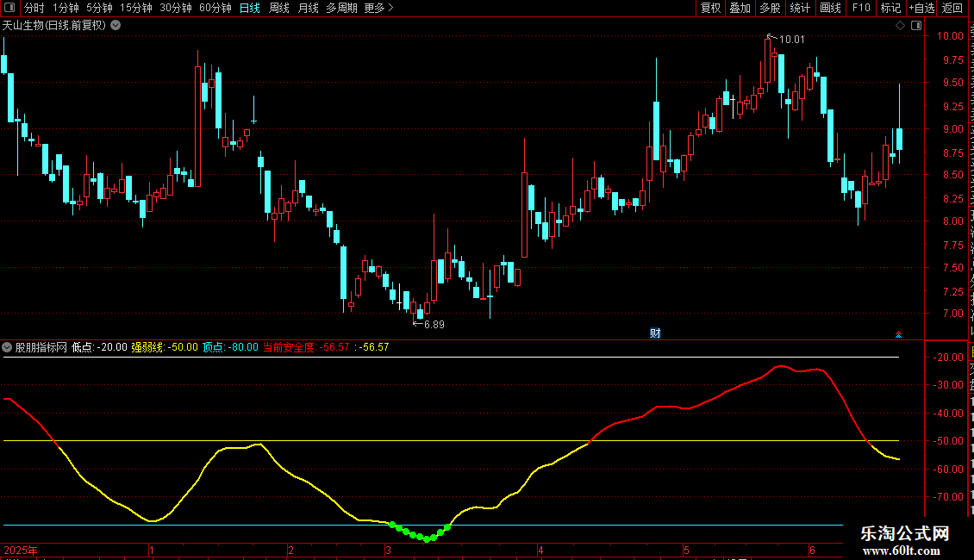Switch to 周线 weekly chart

(279, 8)
